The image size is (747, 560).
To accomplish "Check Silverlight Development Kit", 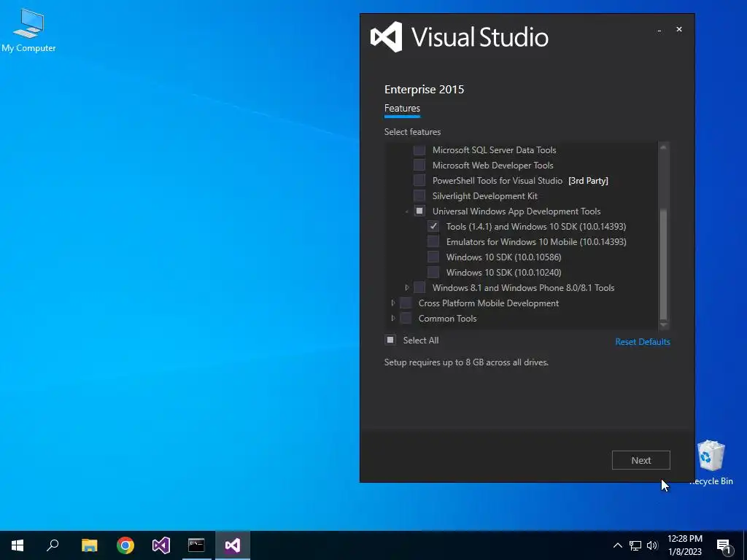I will coord(419,195).
